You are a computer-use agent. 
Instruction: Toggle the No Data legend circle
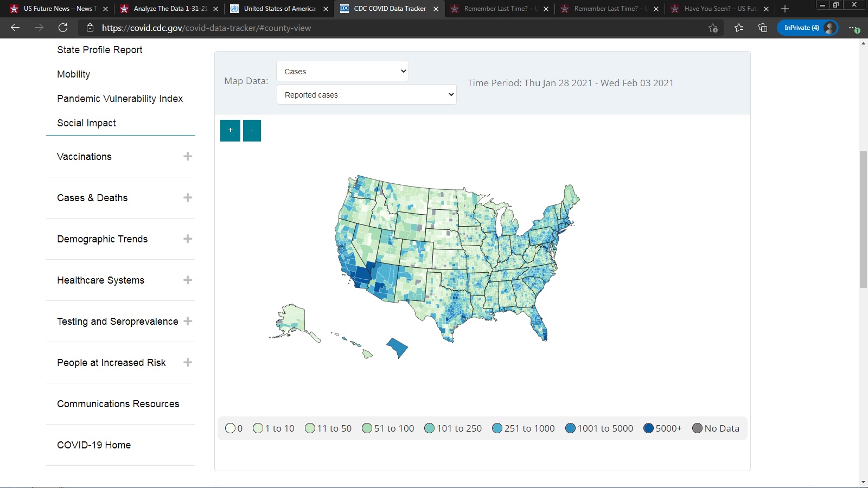pyautogui.click(x=698, y=428)
